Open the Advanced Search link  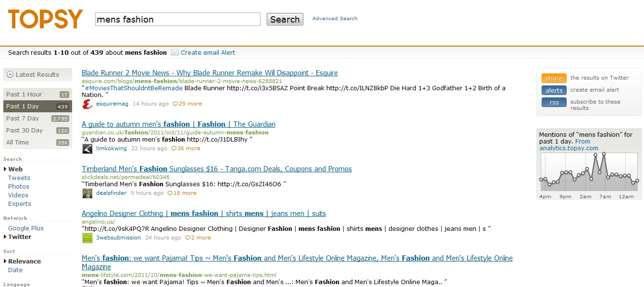pyautogui.click(x=335, y=19)
